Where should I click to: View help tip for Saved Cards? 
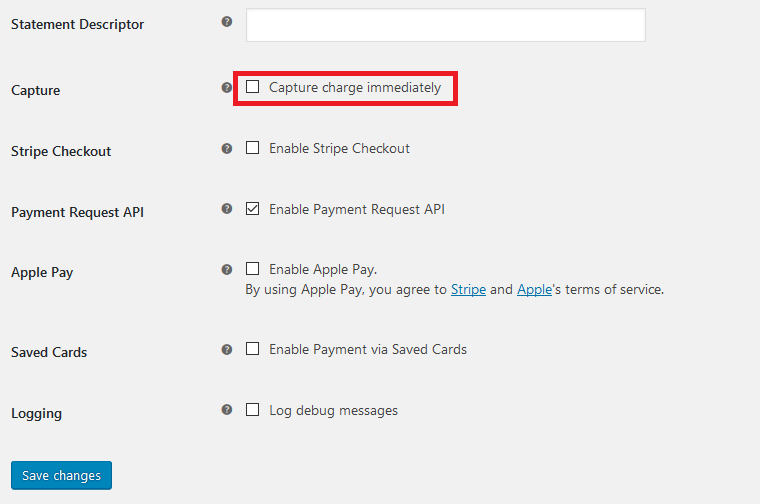pyautogui.click(x=227, y=350)
